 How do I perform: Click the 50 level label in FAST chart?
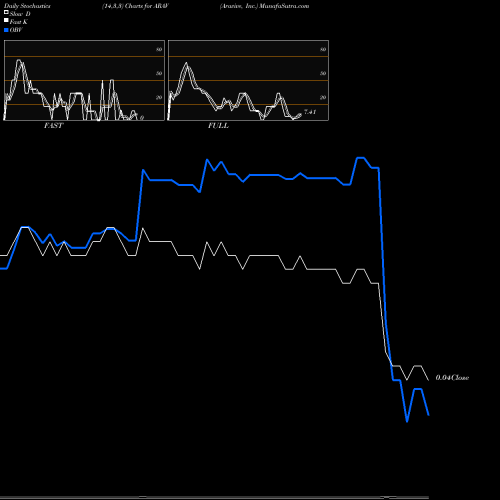159,73
